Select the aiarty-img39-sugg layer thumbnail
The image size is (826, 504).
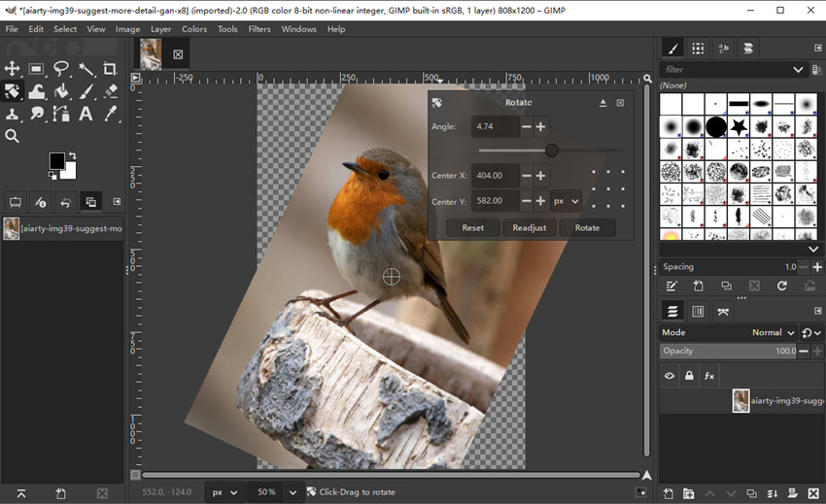coord(740,401)
